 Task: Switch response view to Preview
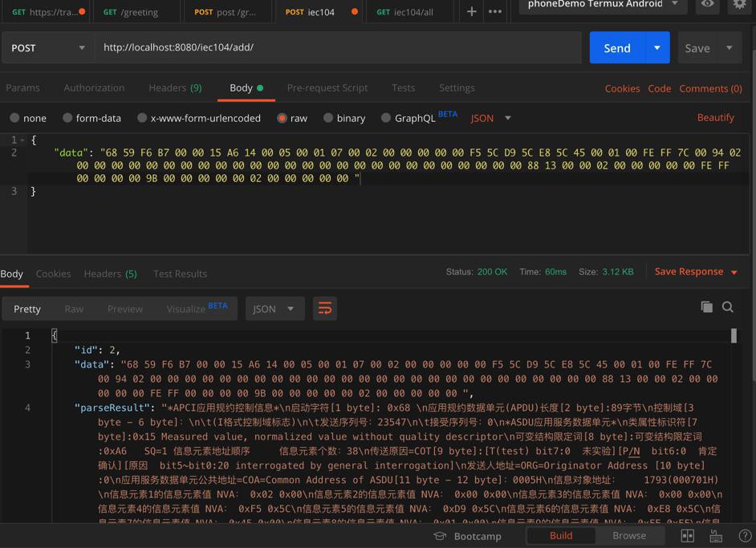pyautogui.click(x=125, y=309)
